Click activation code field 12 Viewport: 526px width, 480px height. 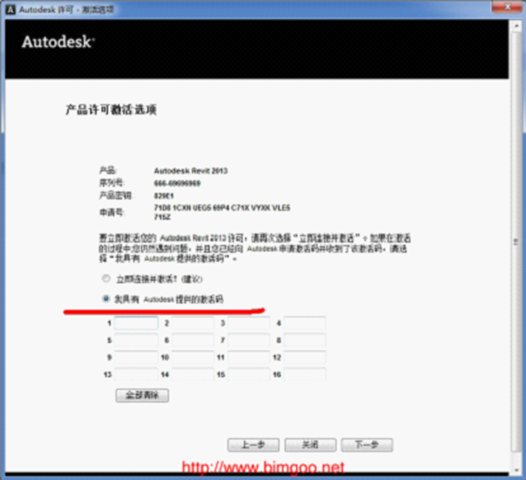tap(305, 357)
